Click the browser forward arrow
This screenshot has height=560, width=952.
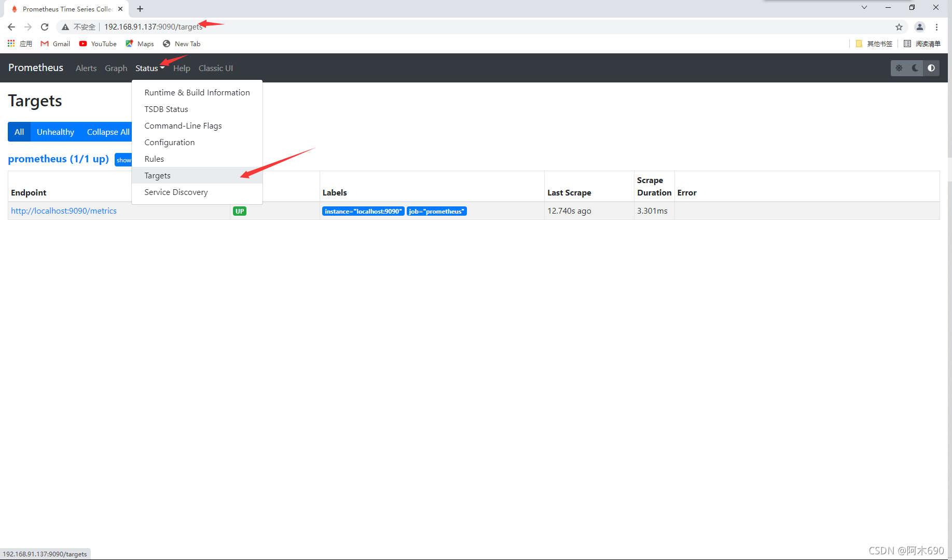(28, 27)
